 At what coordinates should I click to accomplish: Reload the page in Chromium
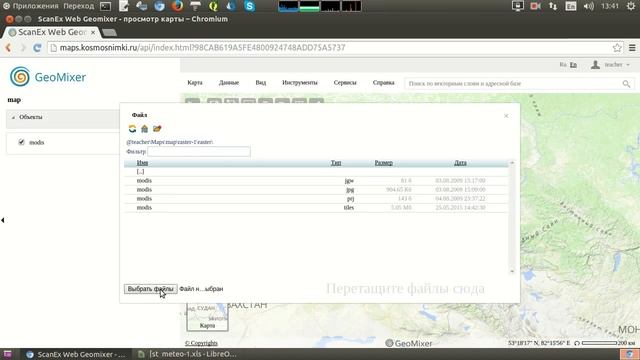click(x=37, y=48)
